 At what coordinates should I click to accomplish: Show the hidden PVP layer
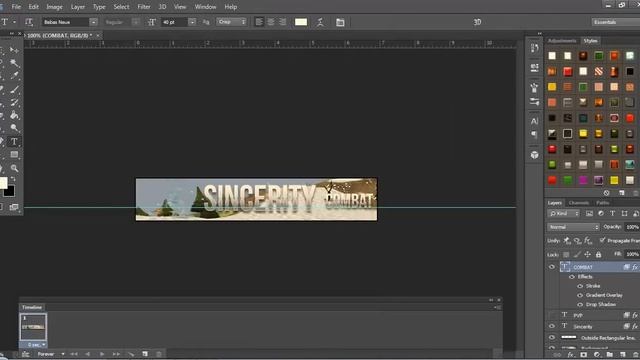click(x=552, y=315)
